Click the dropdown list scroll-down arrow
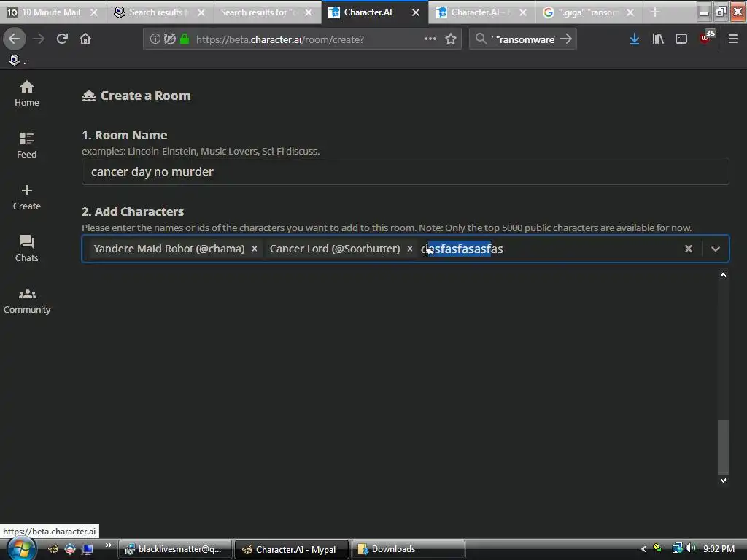747x560 pixels. (x=723, y=481)
